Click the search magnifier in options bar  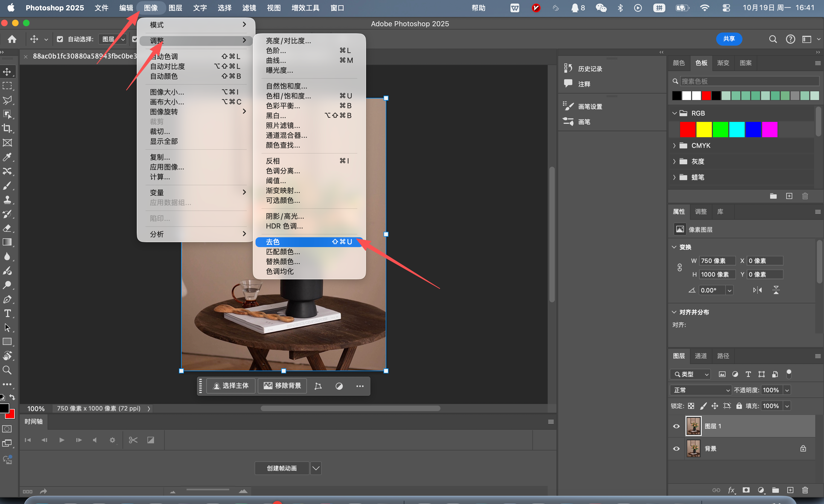coord(773,39)
